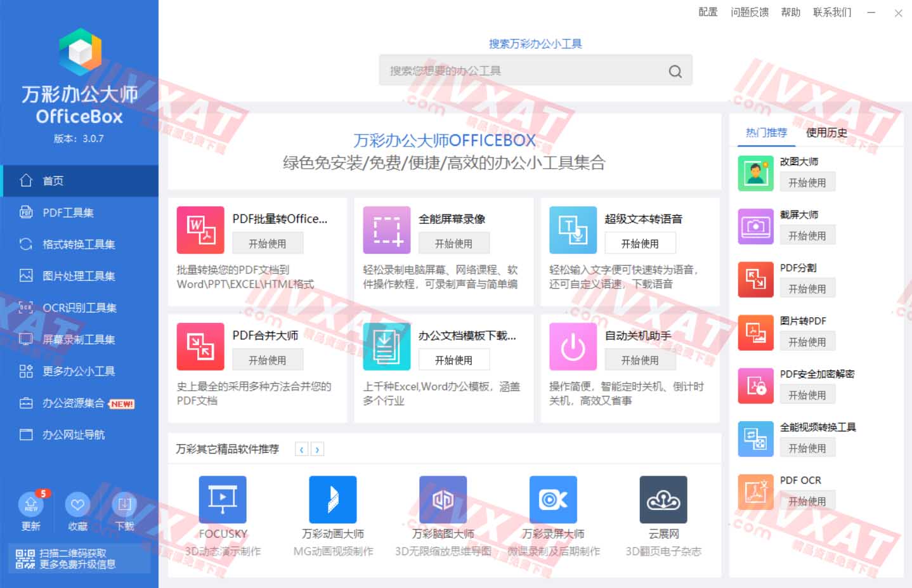
Task: Advance carousel with the right arrow
Action: (x=318, y=448)
